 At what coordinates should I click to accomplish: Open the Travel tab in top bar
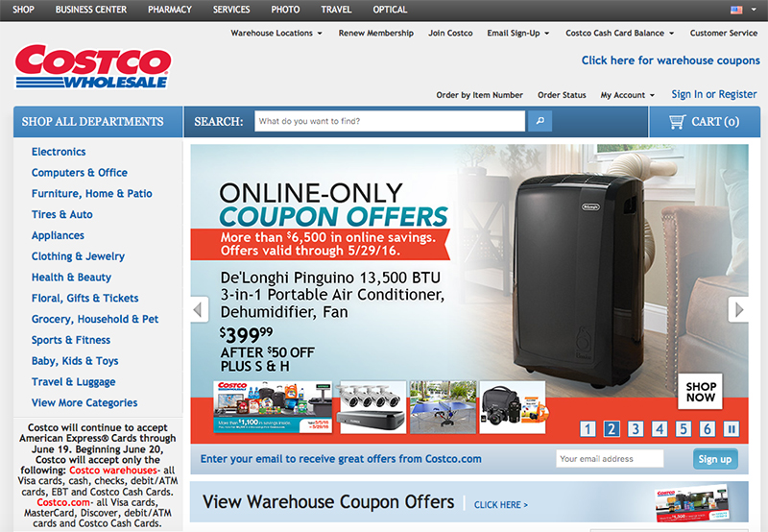point(336,10)
